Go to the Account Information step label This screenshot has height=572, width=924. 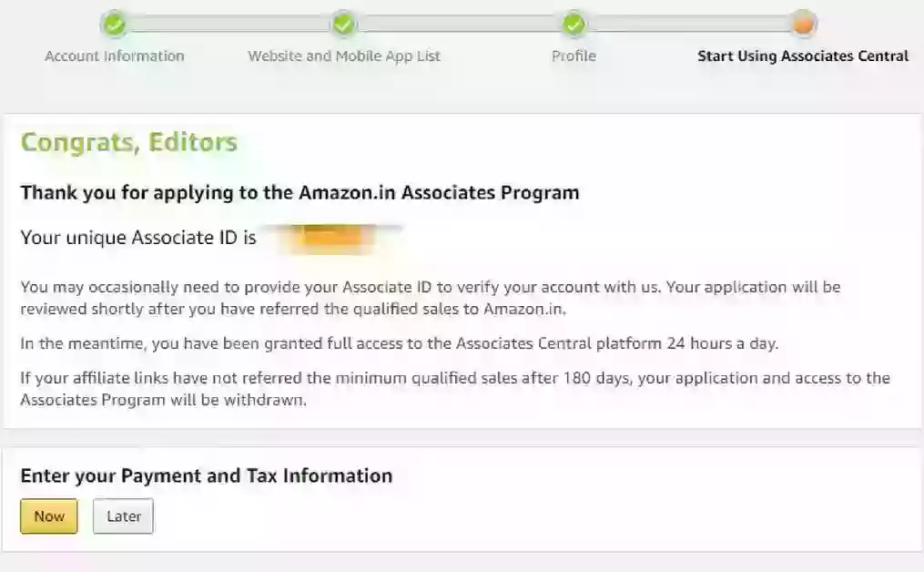pyautogui.click(x=115, y=56)
